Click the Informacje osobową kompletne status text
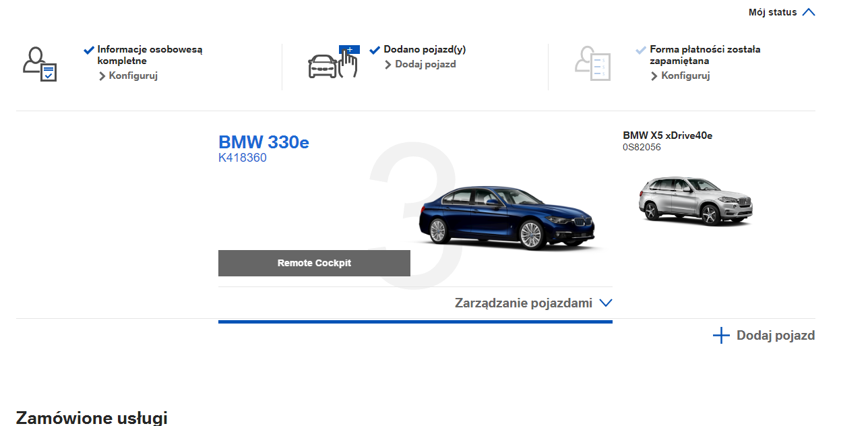The width and height of the screenshot is (868, 426). point(150,55)
